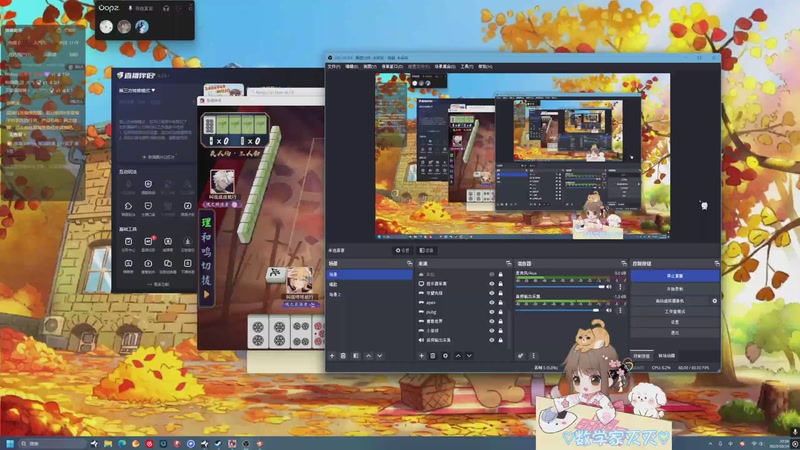Expand hidden system tray icons chevron
This screenshot has height=450, width=800.
710,444
